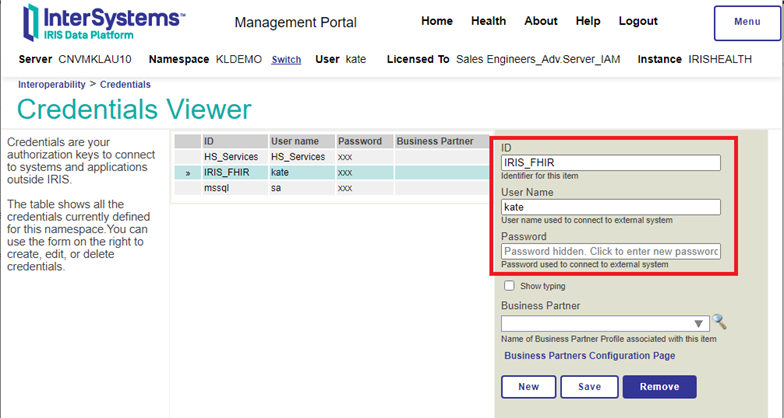Open the About page link
This screenshot has width=784, height=418.
(541, 21)
